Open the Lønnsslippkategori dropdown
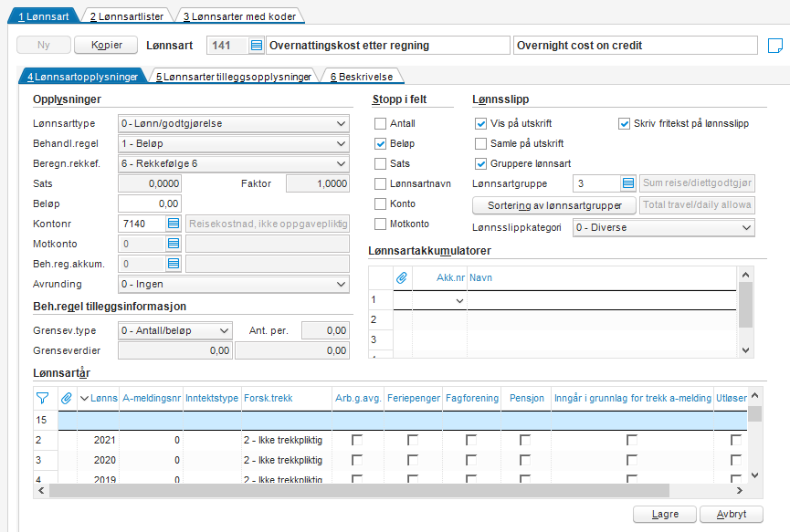Viewport: 790px width, 532px height. [664, 227]
